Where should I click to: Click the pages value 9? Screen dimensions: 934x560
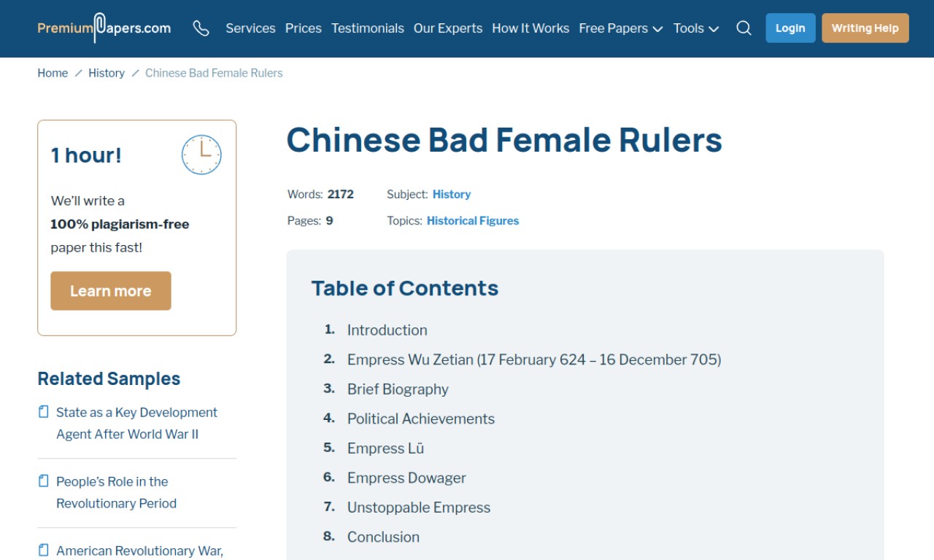point(329,220)
